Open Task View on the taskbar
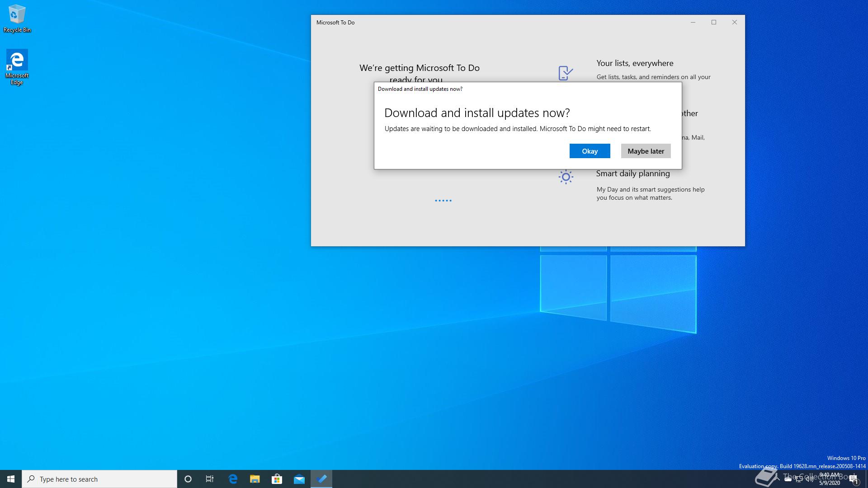Screen dimensions: 868x488 click(210, 479)
